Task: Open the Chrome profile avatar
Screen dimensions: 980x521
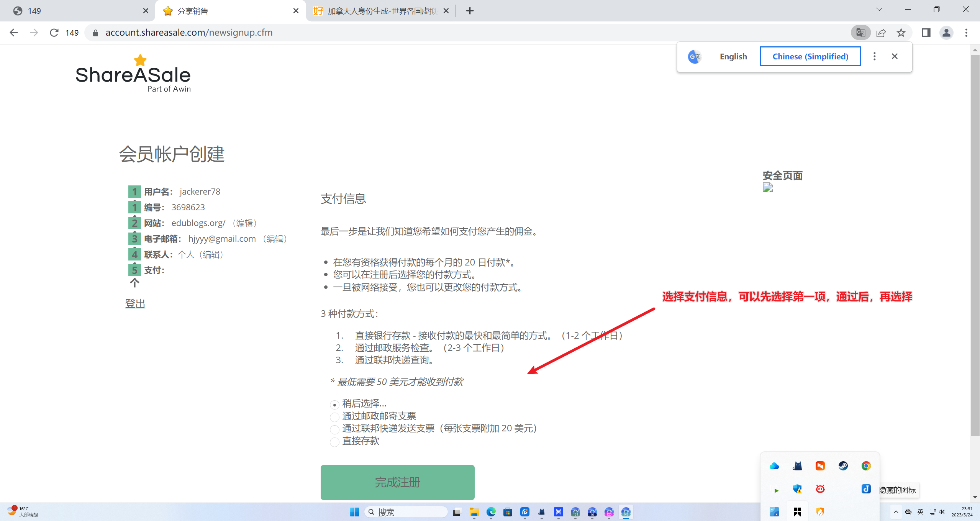Action: (x=946, y=33)
